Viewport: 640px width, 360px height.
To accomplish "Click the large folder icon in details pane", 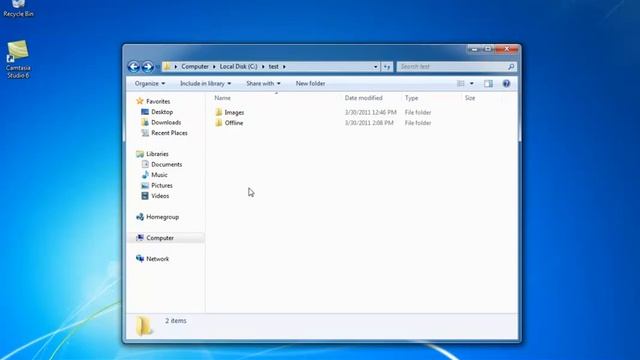I will pos(144,326).
